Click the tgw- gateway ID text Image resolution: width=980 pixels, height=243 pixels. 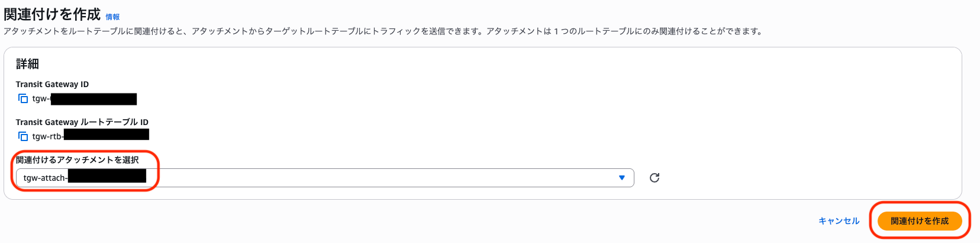tap(41, 98)
